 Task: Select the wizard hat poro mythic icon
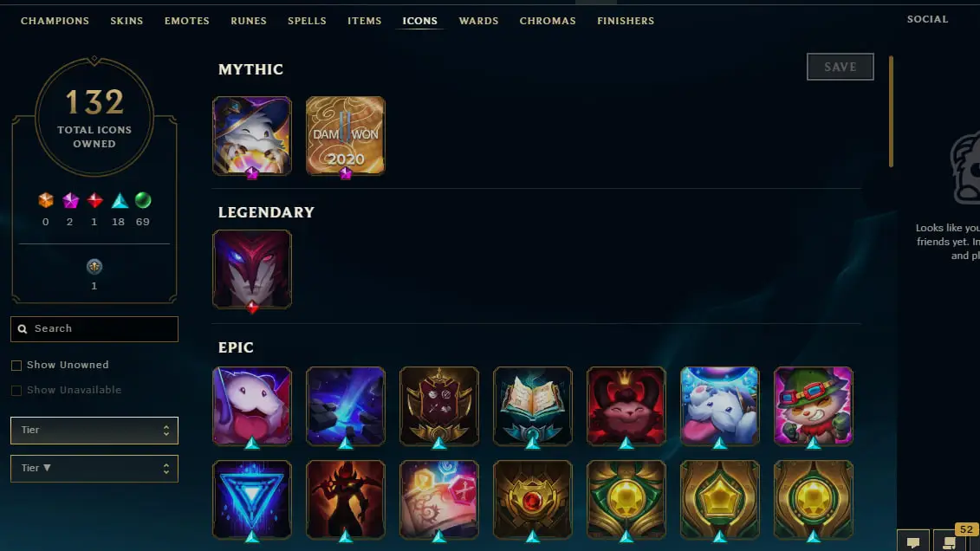[x=252, y=135]
